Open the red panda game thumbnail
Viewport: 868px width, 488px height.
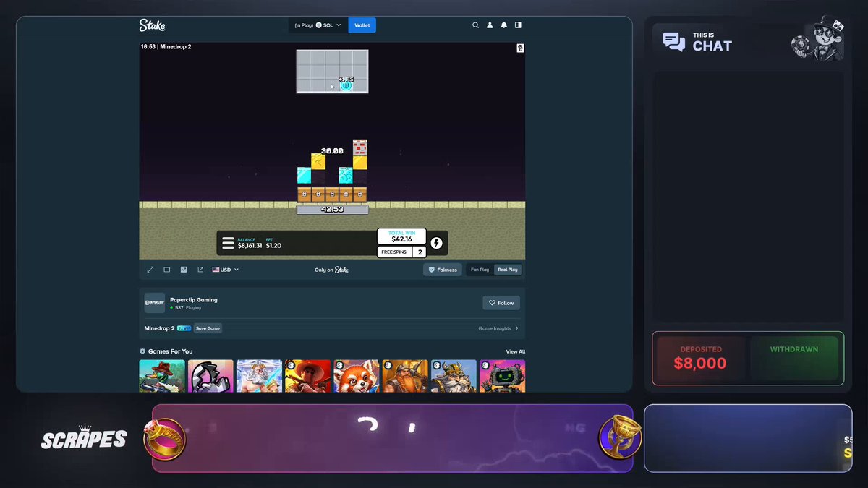357,376
